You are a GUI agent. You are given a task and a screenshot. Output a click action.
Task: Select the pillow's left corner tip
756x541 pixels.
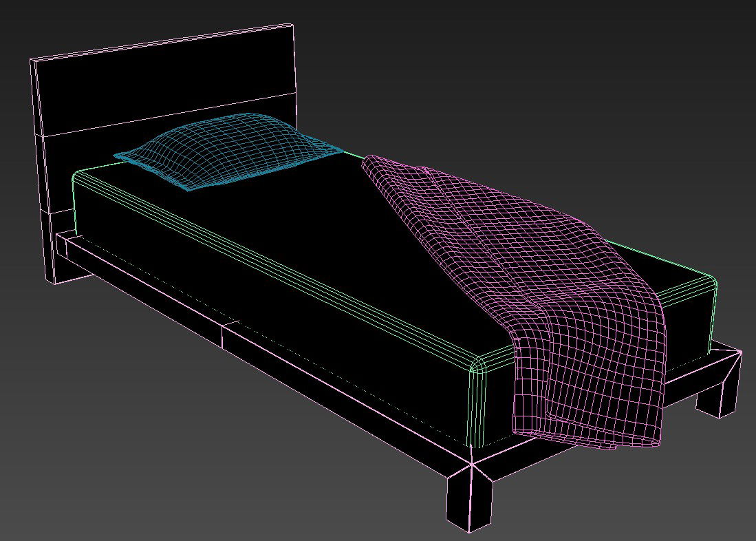pyautogui.click(x=118, y=156)
